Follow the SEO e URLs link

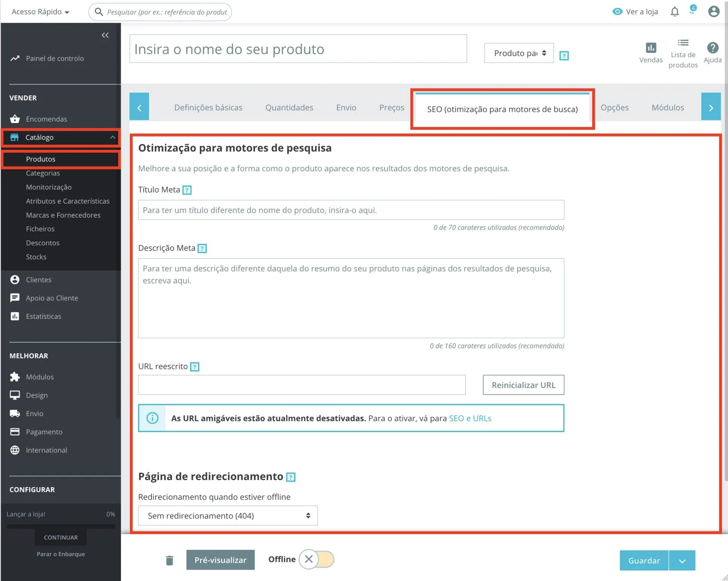(x=470, y=418)
